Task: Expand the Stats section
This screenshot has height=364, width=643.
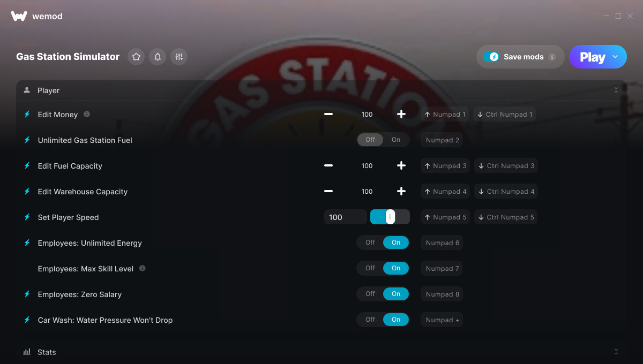Action: [616, 352]
